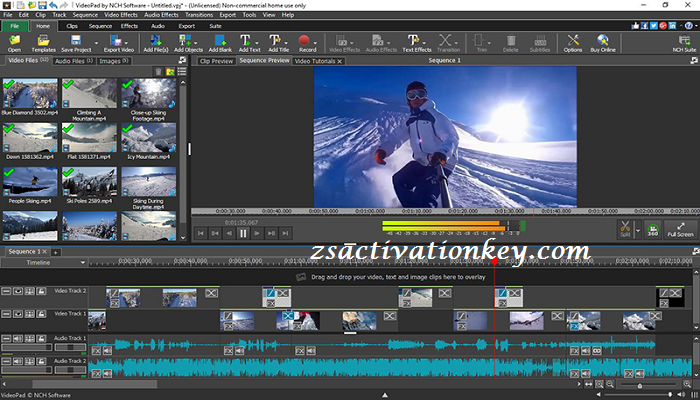Image resolution: width=700 pixels, height=400 pixels.
Task: Expand Record dropdown arrow
Action: [316, 43]
